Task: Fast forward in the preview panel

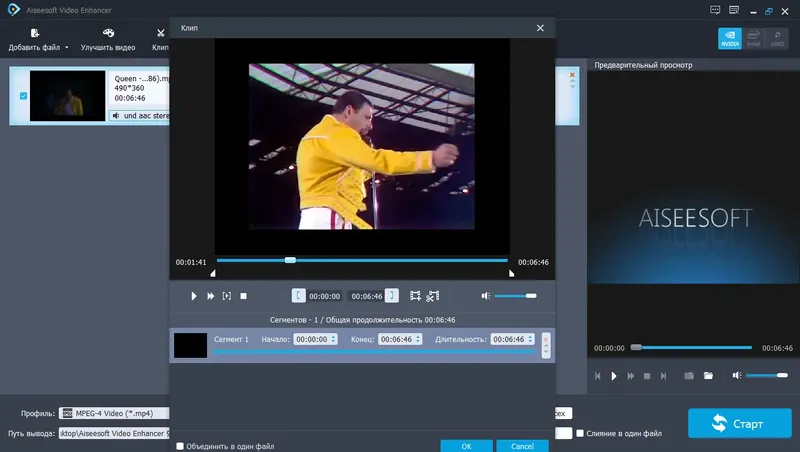Action: pyautogui.click(x=631, y=376)
